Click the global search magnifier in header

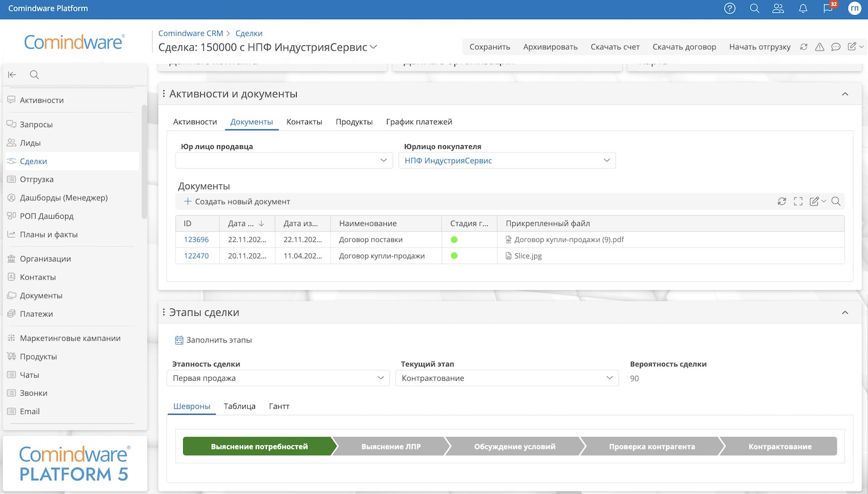(x=755, y=8)
